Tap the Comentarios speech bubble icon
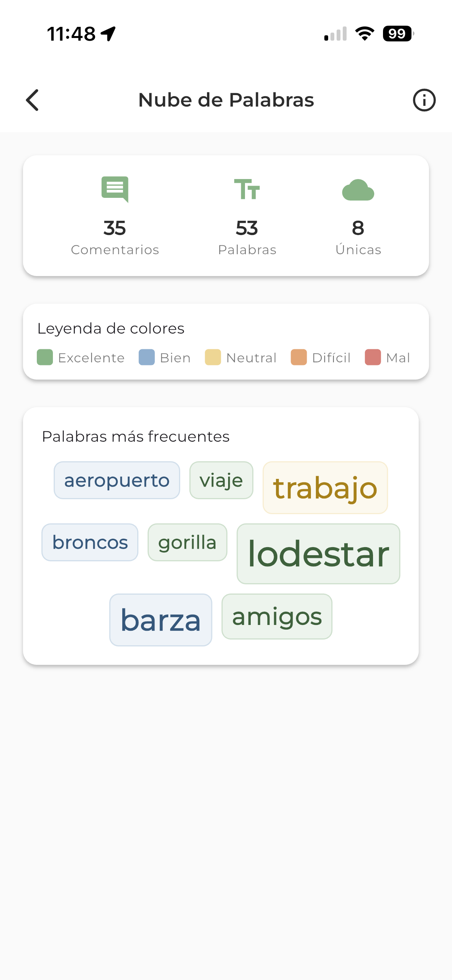452x980 pixels. [x=115, y=189]
